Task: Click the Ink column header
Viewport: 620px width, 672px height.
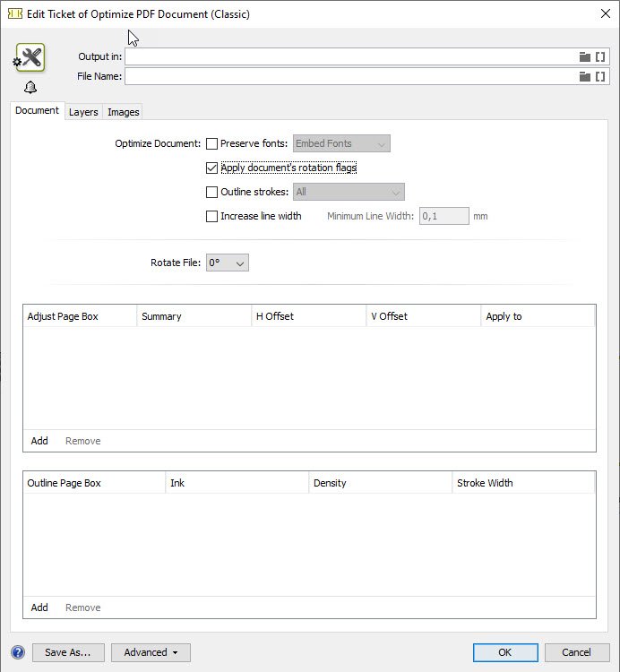Action: 237,483
